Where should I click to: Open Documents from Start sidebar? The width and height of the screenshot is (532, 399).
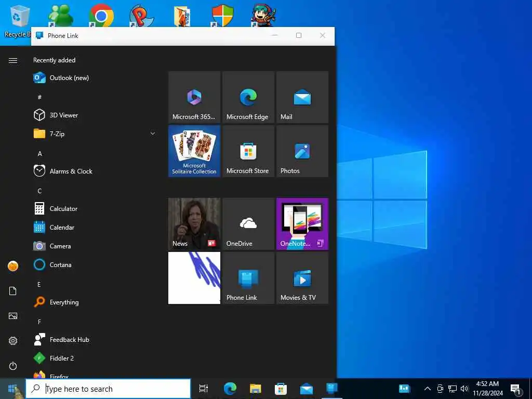tap(13, 291)
